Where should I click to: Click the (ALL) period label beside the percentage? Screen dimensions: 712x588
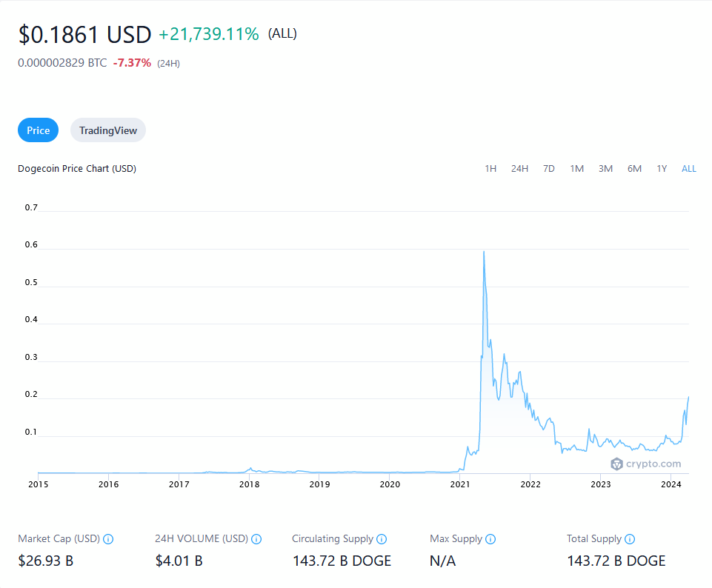[x=282, y=34]
